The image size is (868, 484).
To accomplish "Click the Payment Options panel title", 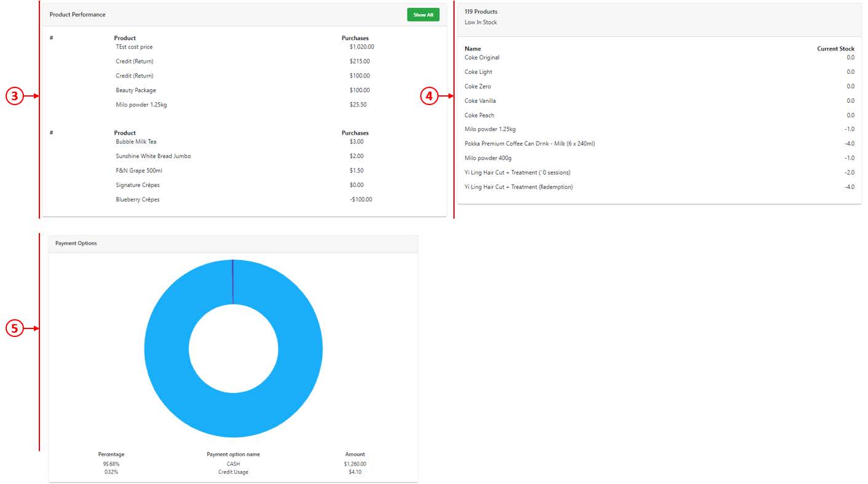I will click(76, 243).
